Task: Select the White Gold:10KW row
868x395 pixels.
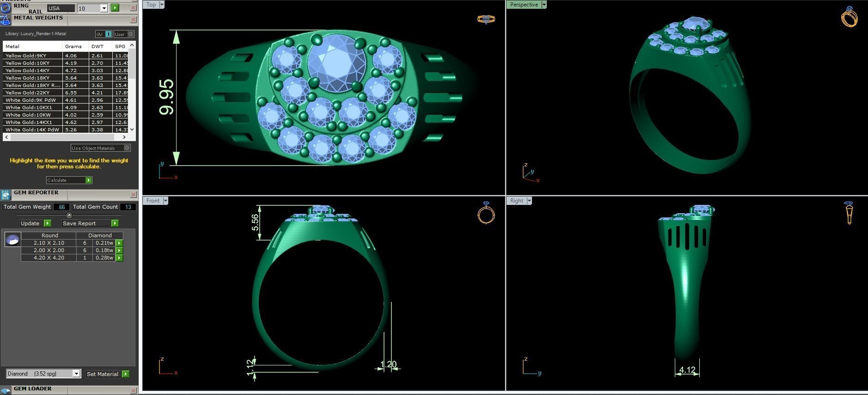Action: click(x=66, y=115)
